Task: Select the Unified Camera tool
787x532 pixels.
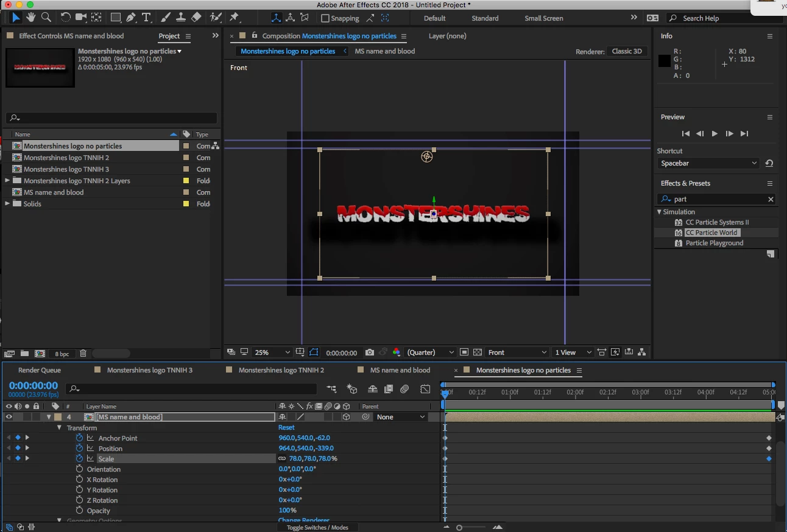Action: tap(81, 18)
